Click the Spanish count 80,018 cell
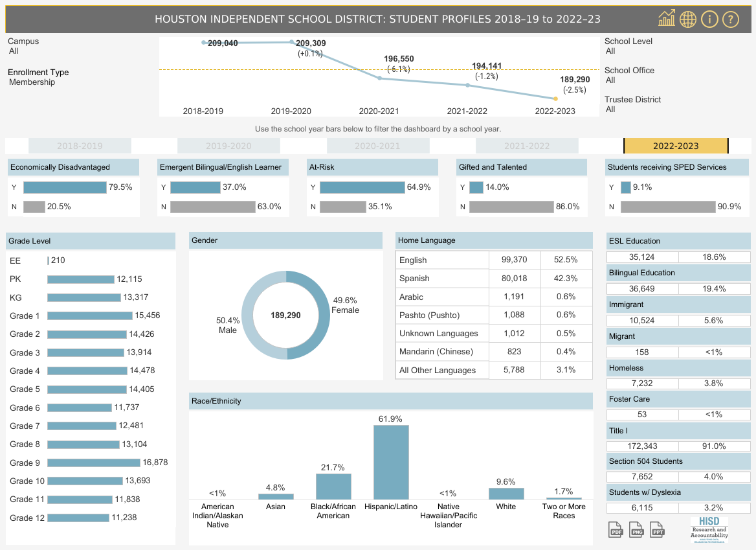 (515, 279)
